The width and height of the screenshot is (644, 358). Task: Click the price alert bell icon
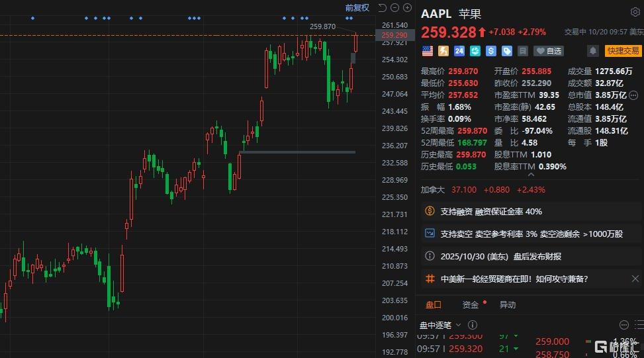tap(593, 51)
